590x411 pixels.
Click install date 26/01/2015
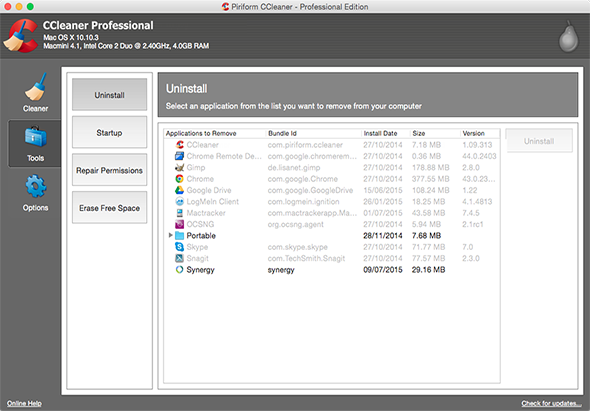[x=383, y=201]
